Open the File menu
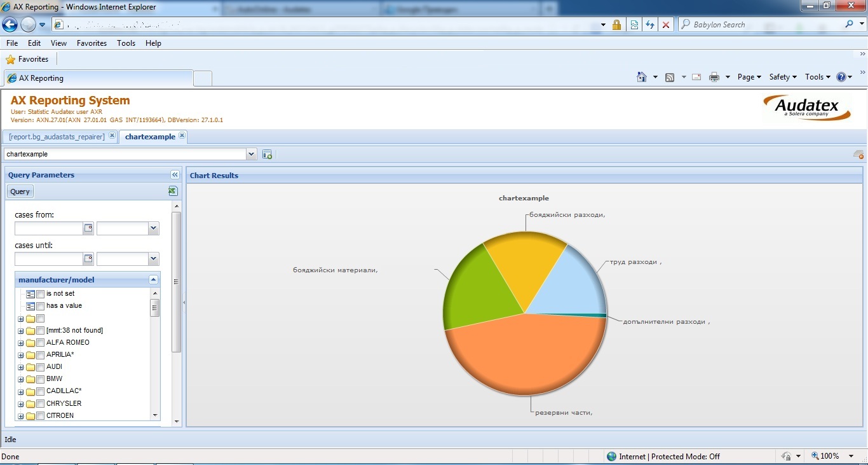The height and width of the screenshot is (465, 868). pyautogui.click(x=12, y=43)
